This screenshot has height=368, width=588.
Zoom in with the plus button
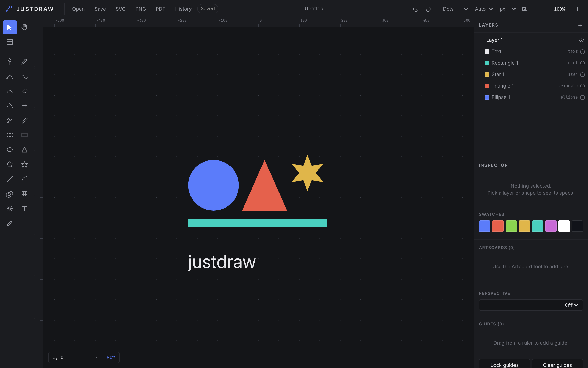click(x=577, y=9)
